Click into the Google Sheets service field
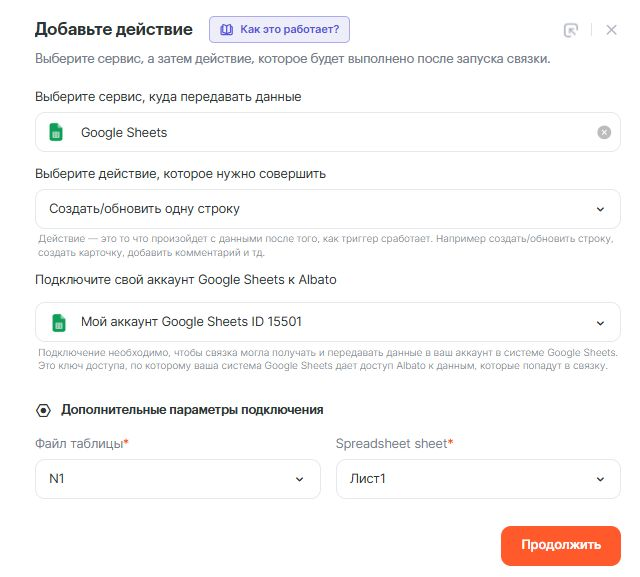This screenshot has height=577, width=640. tap(330, 132)
